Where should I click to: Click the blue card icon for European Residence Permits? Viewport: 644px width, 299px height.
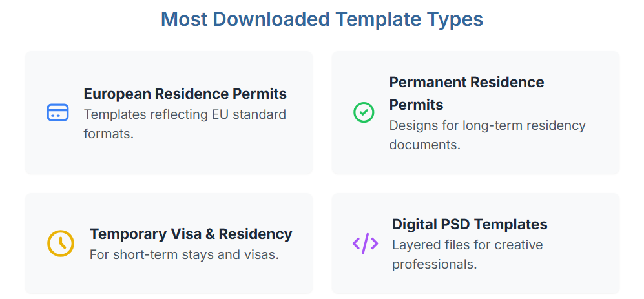[x=57, y=113]
